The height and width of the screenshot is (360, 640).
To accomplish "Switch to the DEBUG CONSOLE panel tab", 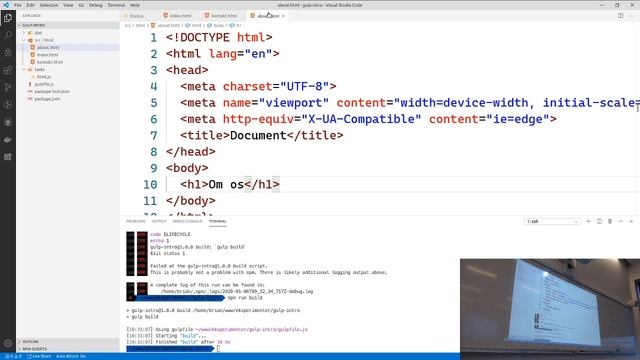I will click(x=187, y=221).
